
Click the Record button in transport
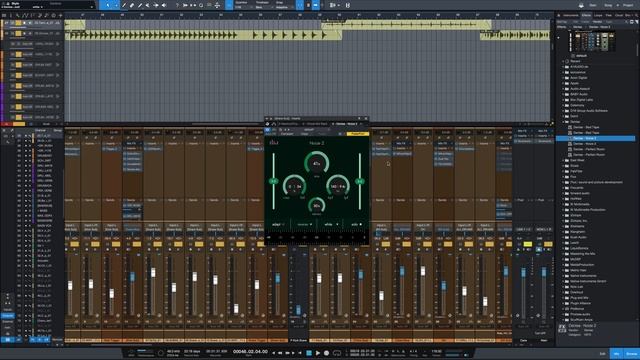[x=326, y=353]
